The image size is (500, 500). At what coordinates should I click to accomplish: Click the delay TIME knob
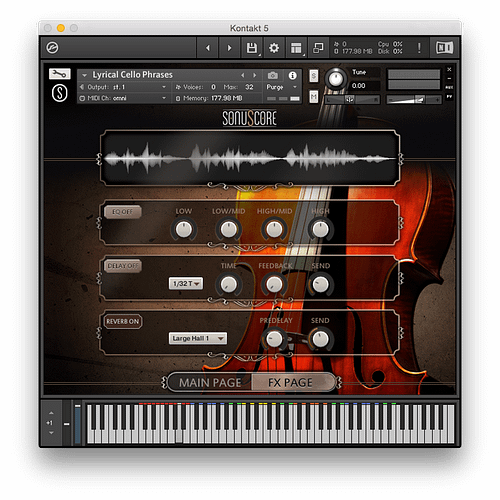pos(229,284)
